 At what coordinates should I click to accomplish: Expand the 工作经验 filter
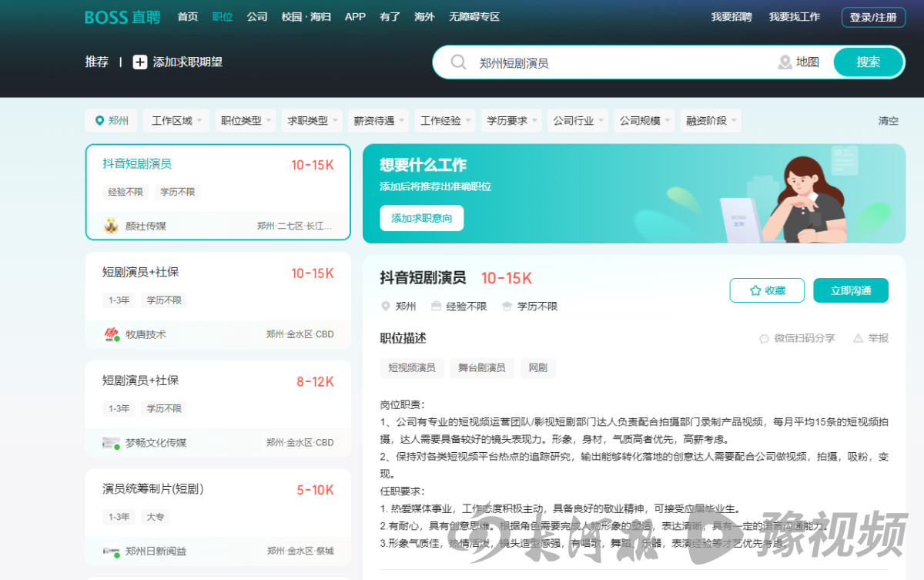point(445,121)
